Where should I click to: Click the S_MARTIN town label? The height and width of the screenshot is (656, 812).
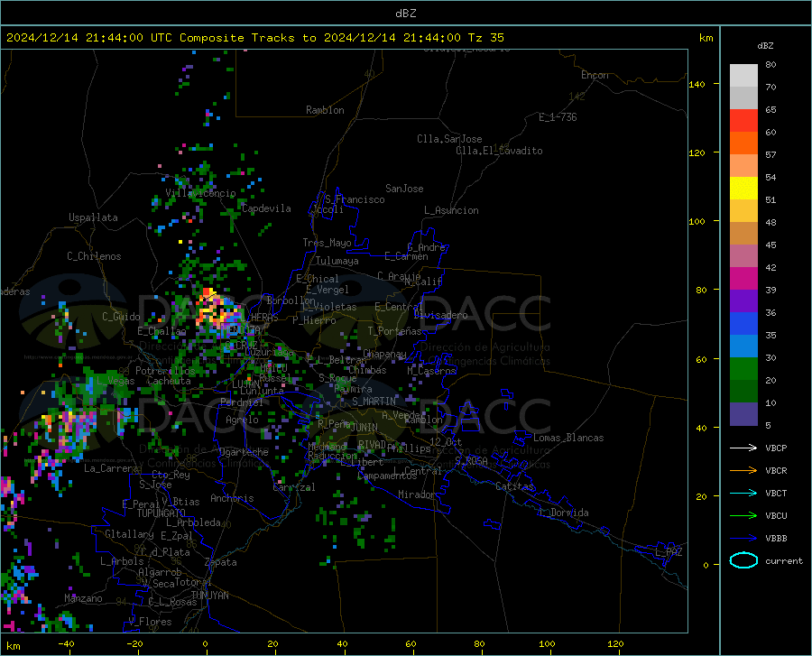[374, 402]
